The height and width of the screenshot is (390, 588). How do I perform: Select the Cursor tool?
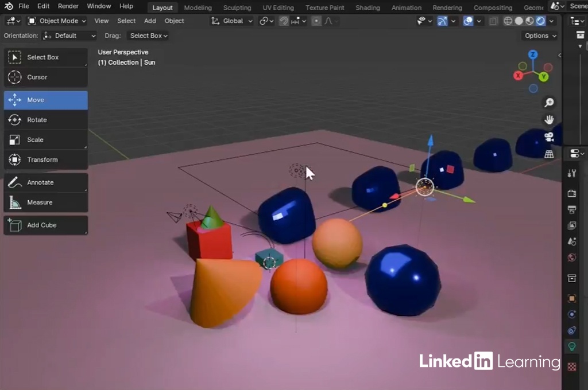[x=45, y=77]
